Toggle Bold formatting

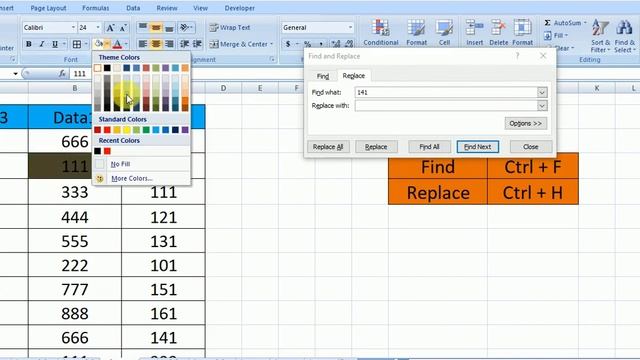pos(29,44)
